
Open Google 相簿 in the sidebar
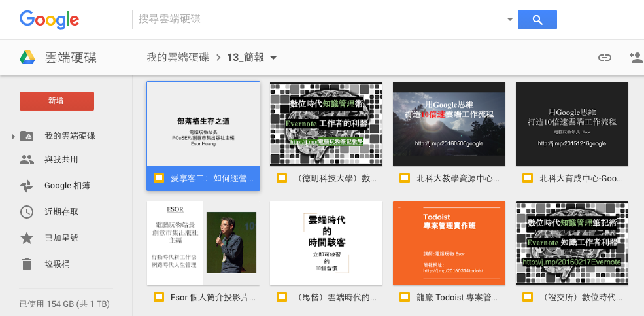click(67, 186)
